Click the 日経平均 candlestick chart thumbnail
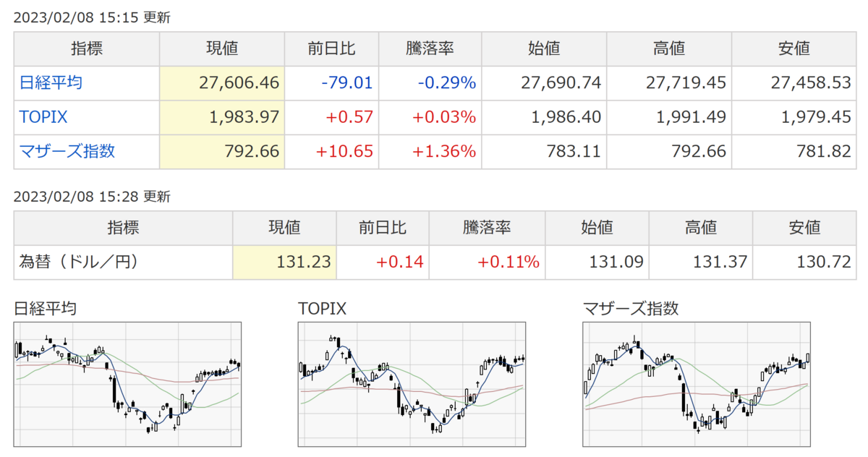Image resolution: width=868 pixels, height=457 pixels. [x=127, y=385]
